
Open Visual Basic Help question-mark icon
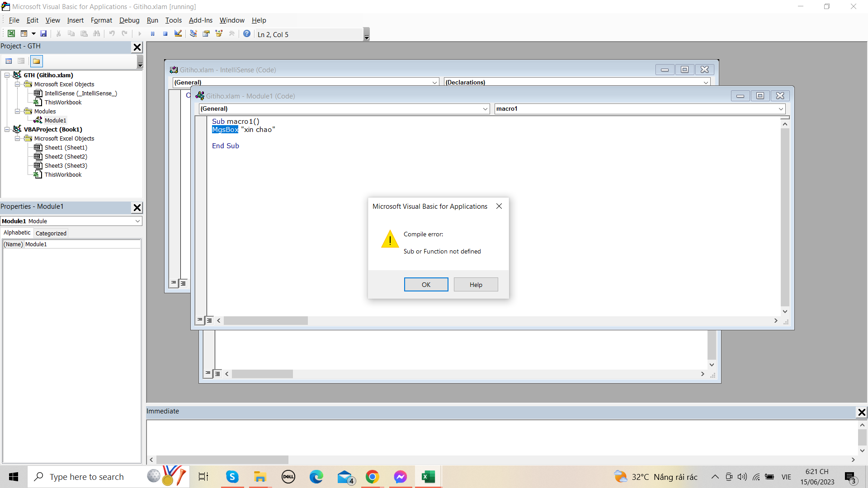[x=247, y=34]
